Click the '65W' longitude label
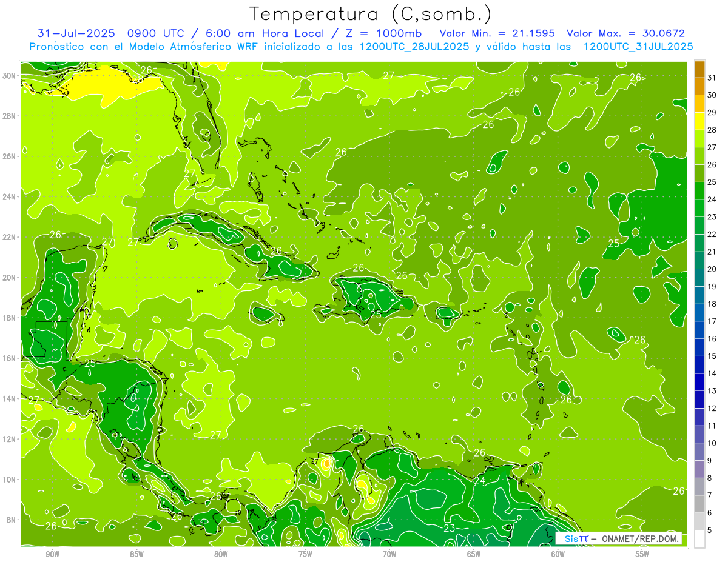The image size is (728, 562). (x=474, y=554)
